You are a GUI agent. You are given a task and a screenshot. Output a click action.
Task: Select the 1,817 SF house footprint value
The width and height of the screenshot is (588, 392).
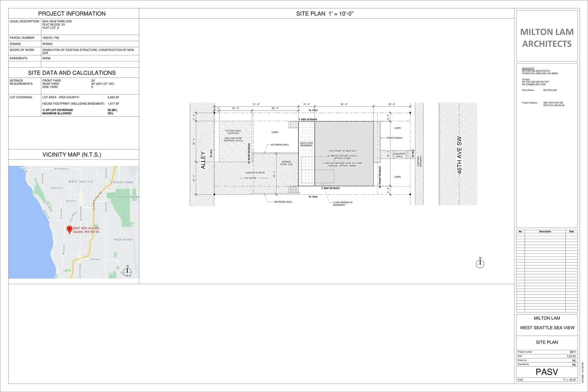pyautogui.click(x=113, y=104)
